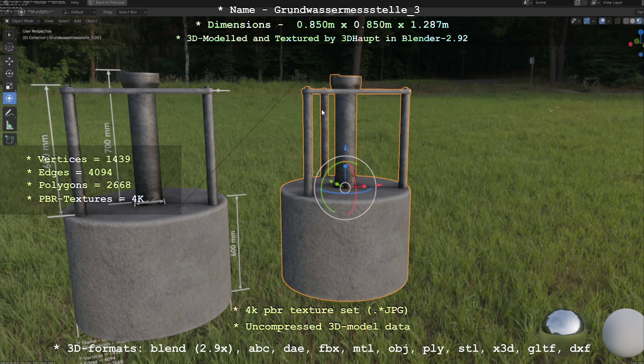Pick the Annotate pencil tool
This screenshot has width=644, height=364.
point(9,113)
